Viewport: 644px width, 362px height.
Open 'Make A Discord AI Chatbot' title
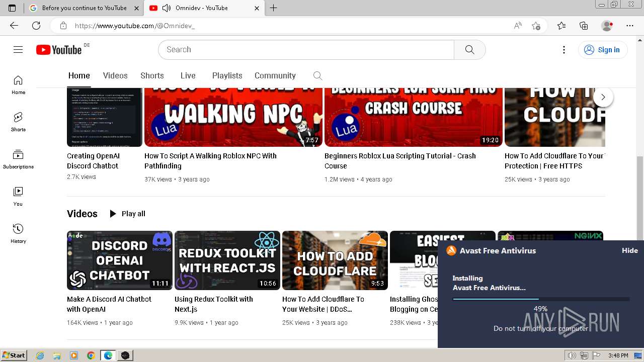pyautogui.click(x=109, y=304)
